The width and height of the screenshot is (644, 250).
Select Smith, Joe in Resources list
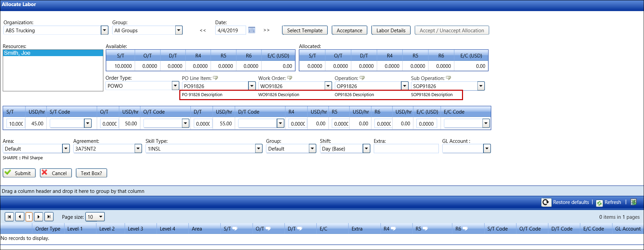click(x=17, y=53)
